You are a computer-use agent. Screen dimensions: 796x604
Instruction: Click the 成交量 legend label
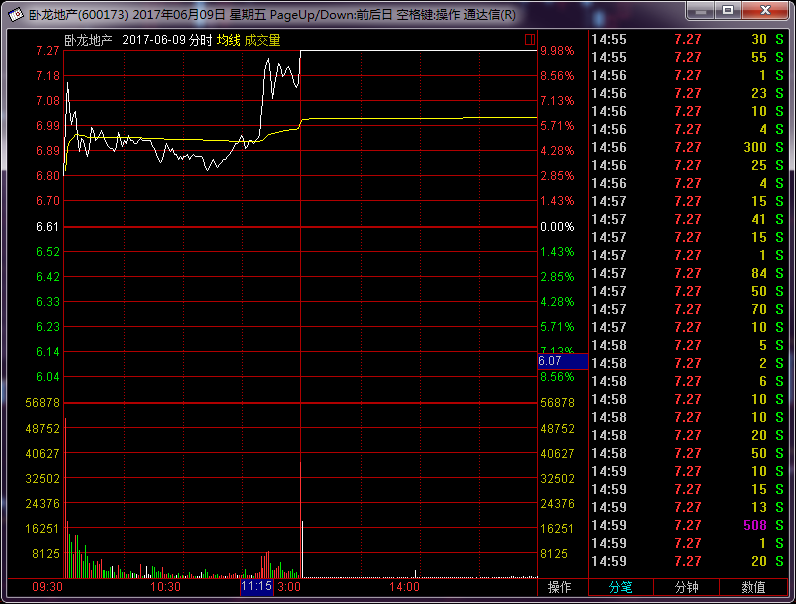[262, 41]
